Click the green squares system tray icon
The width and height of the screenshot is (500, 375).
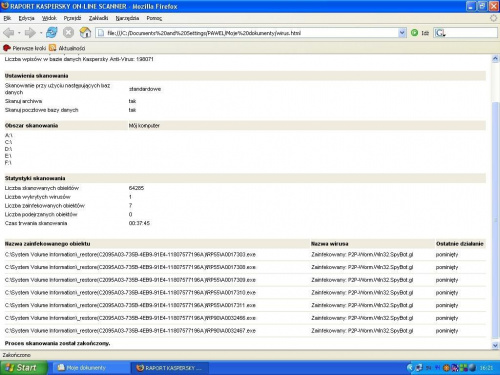[463, 368]
